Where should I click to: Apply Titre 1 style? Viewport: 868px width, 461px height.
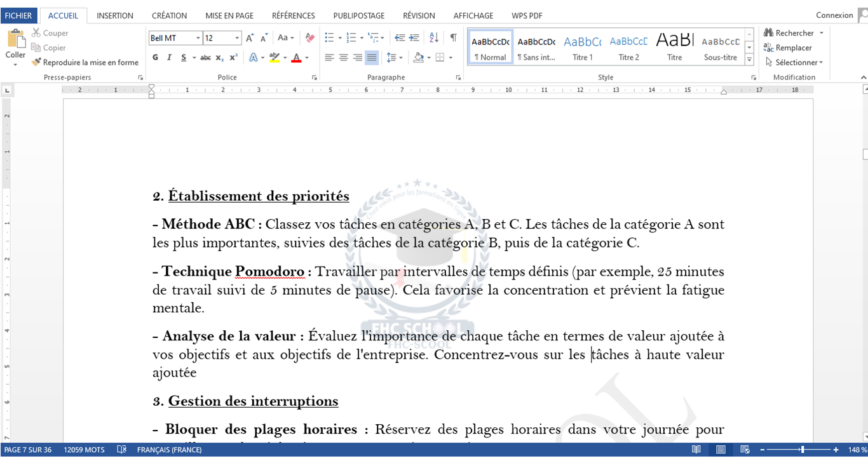tap(583, 47)
